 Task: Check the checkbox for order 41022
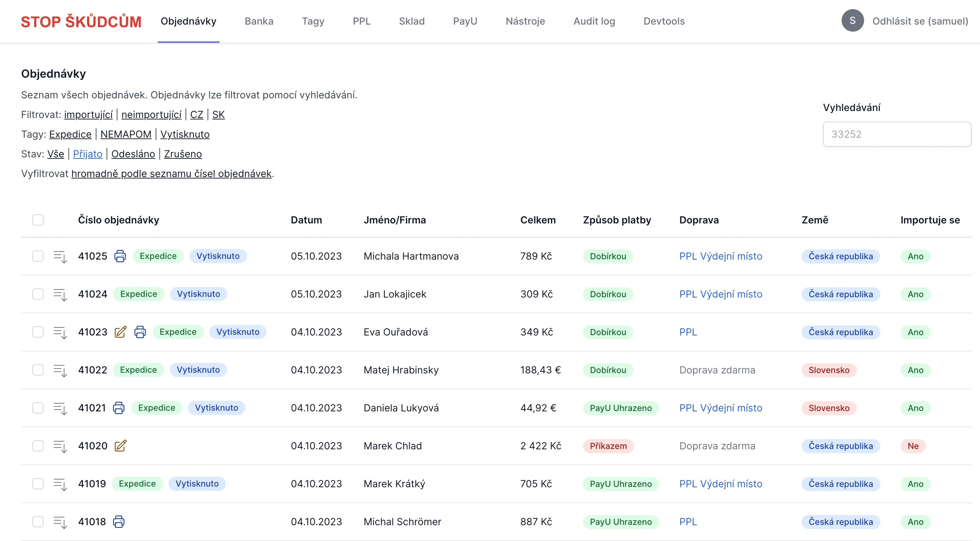click(x=38, y=370)
